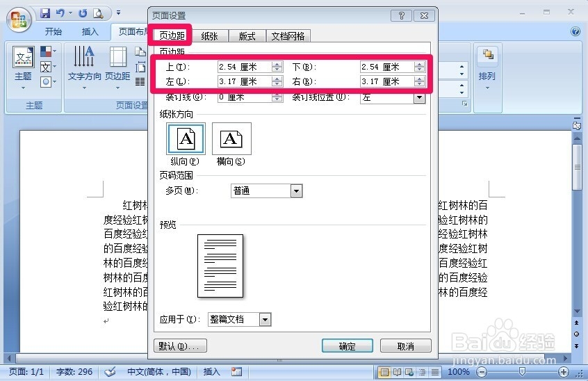Choose portrait 纵向 orientation
Screen dimensions: 588x381
(x=186, y=139)
